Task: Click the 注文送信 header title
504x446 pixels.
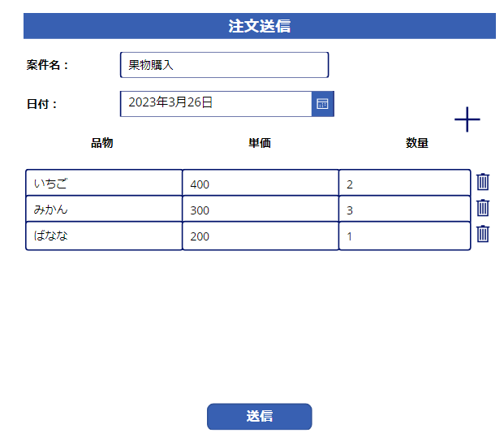Action: [x=260, y=26]
